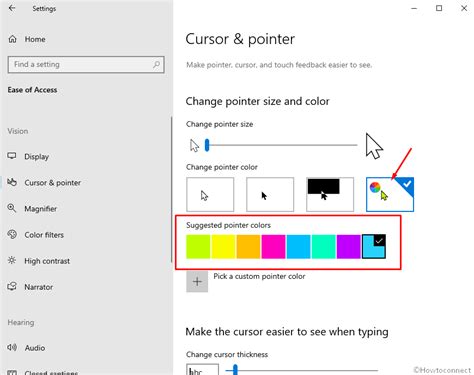Pick the orange suggested pointer color
The width and height of the screenshot is (474, 375).
pos(248,247)
